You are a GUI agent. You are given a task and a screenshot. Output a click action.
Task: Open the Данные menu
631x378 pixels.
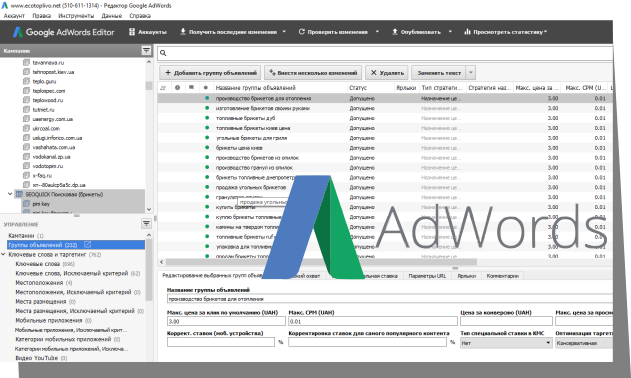tap(111, 16)
